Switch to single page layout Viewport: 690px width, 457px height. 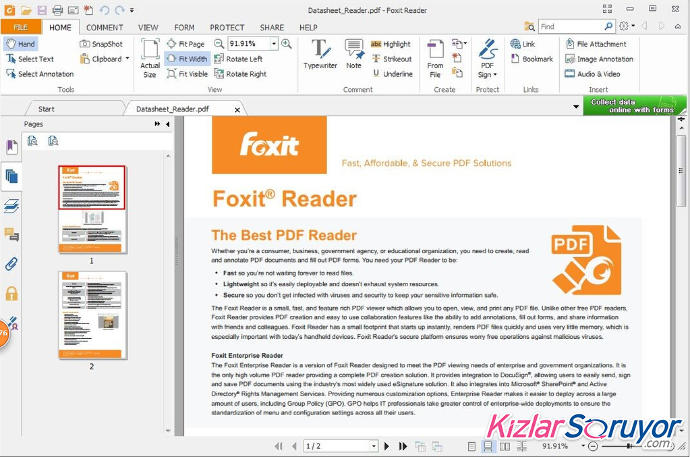click(471, 446)
